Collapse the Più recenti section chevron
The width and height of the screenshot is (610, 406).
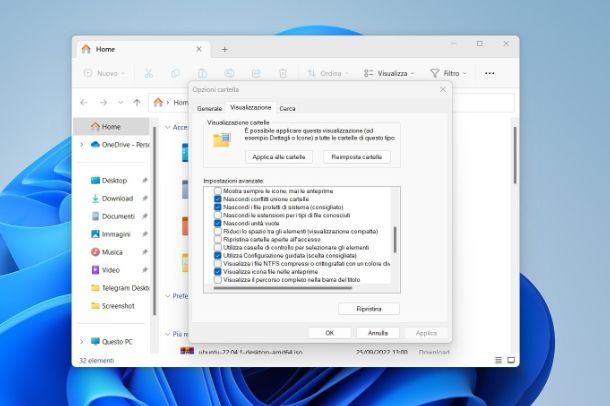tap(168, 334)
